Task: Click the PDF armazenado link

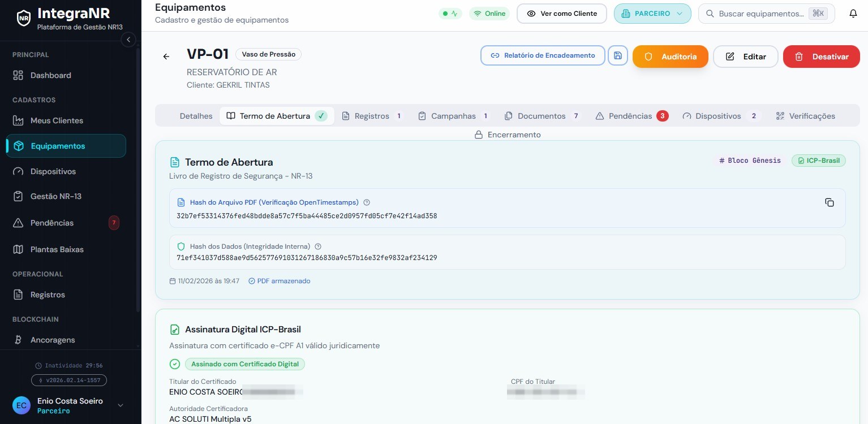Action: point(280,281)
